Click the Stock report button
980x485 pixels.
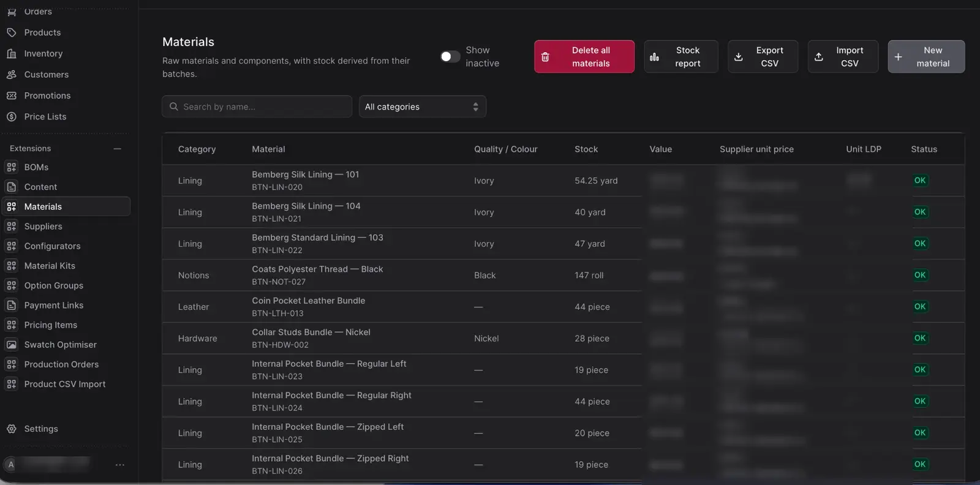tap(681, 56)
